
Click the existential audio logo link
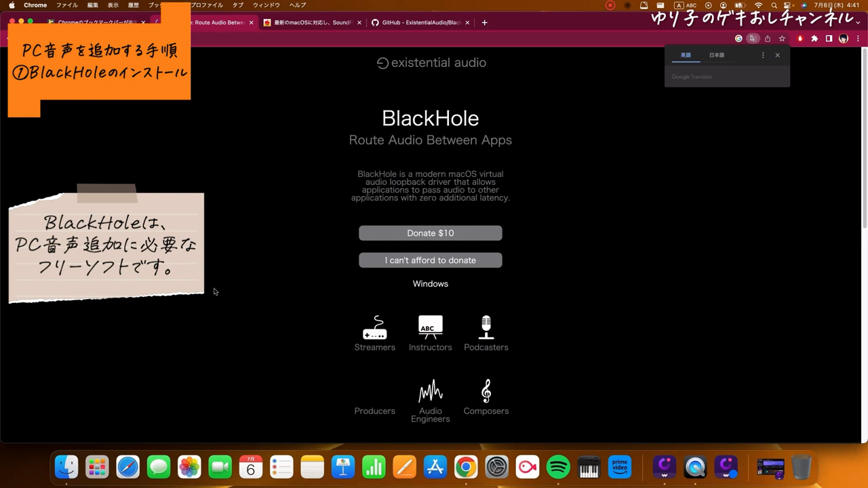coord(431,62)
